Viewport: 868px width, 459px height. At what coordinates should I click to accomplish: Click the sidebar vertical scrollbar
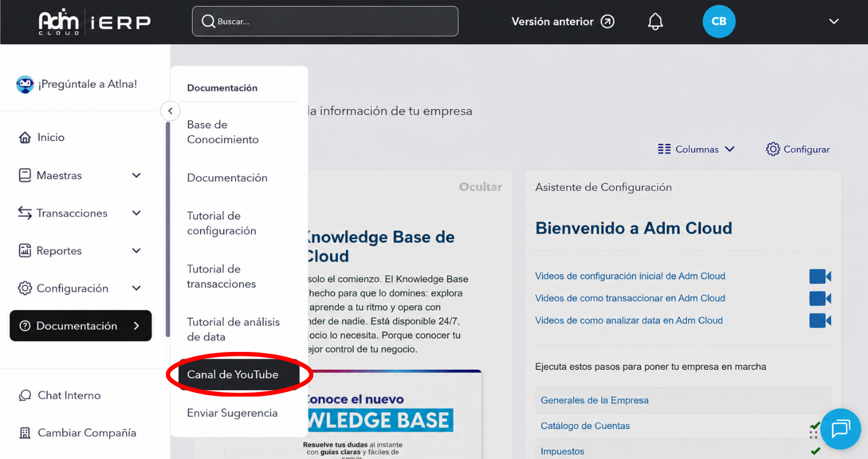pyautogui.click(x=168, y=229)
